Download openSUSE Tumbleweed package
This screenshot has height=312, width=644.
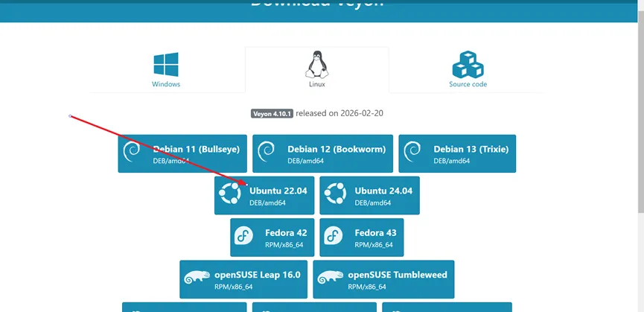coord(383,279)
